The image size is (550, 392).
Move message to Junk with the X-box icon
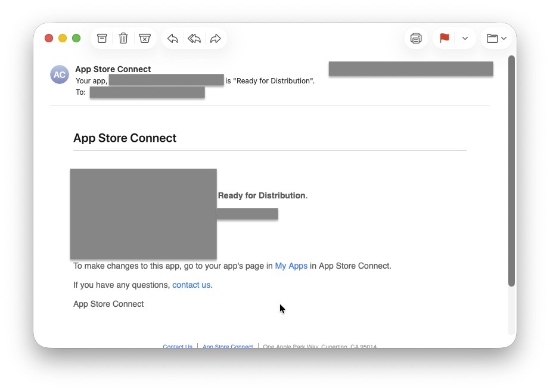[145, 38]
